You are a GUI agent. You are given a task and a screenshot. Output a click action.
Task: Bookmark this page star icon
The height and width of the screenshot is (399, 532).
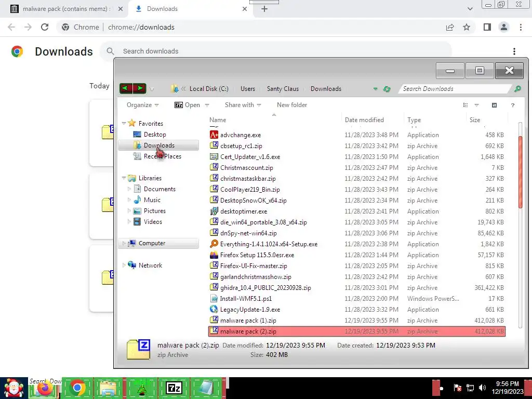[x=467, y=27]
